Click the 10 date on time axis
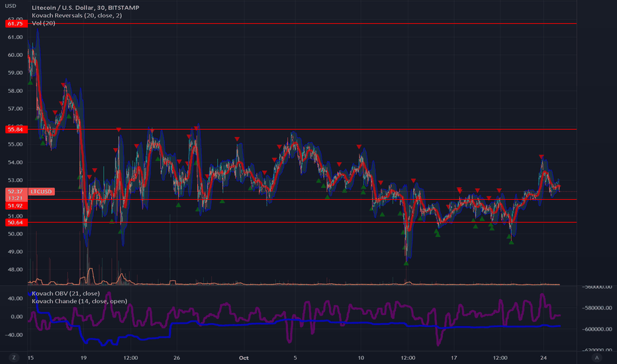 [x=361, y=357]
